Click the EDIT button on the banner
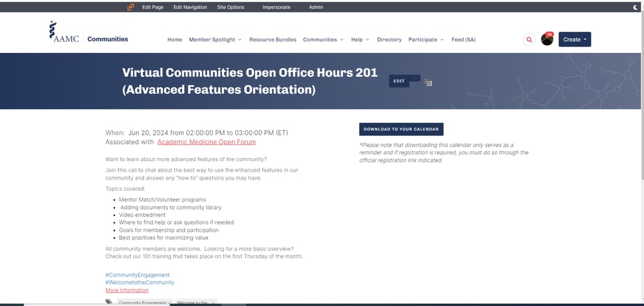 [399, 81]
